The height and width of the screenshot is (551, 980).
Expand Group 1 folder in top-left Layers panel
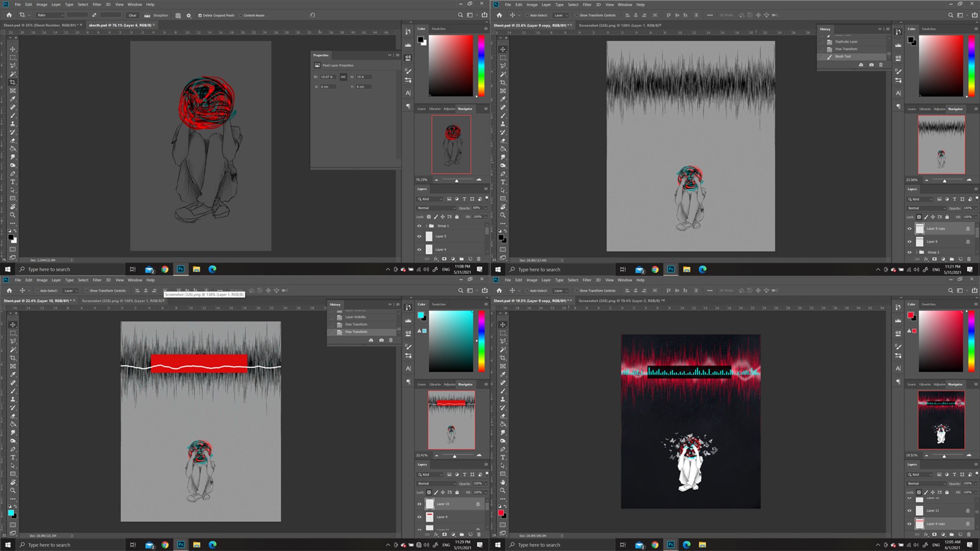click(426, 226)
